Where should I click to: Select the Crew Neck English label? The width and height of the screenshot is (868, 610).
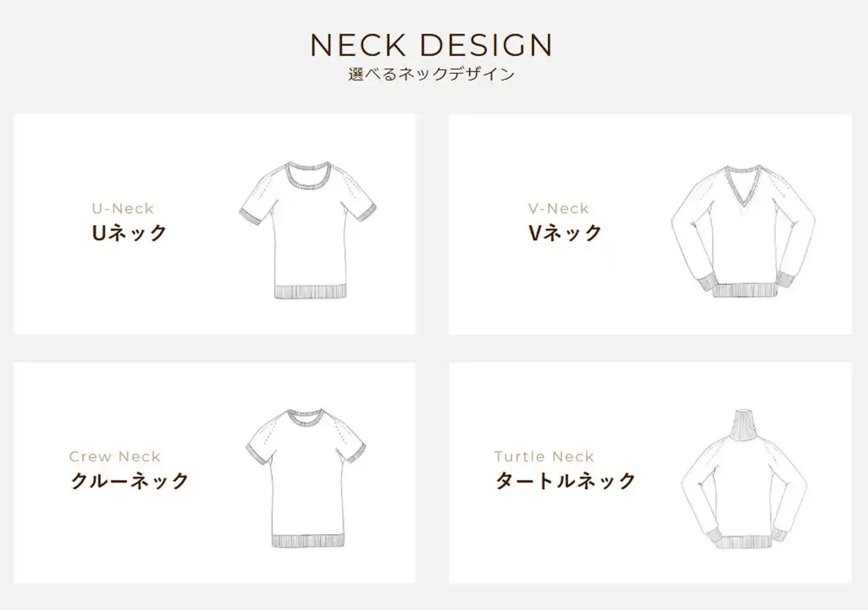click(x=115, y=457)
